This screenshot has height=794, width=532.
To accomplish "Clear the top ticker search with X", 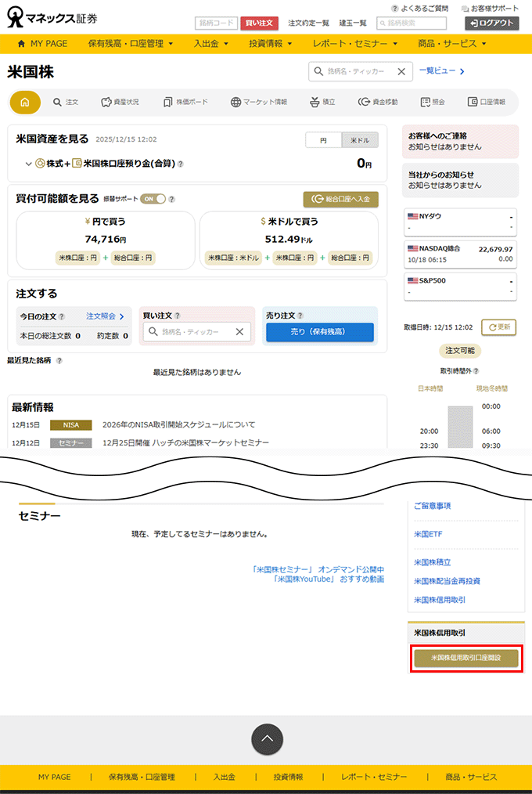I will tap(401, 72).
